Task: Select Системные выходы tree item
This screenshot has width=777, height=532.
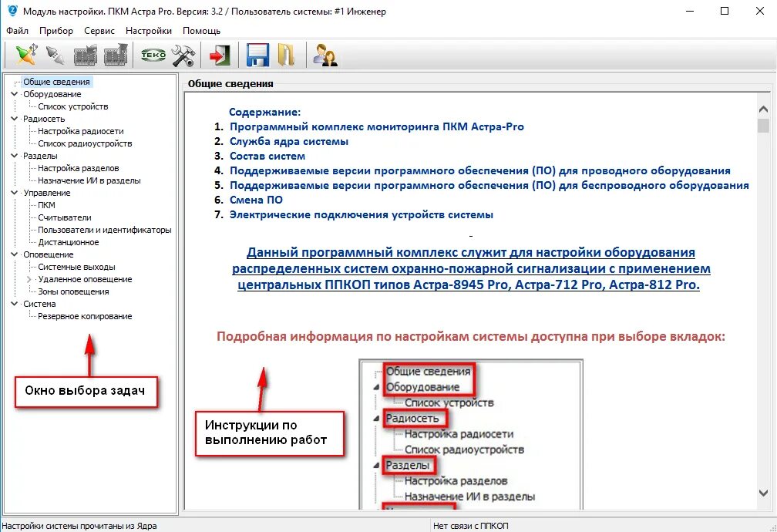Action: [x=76, y=267]
